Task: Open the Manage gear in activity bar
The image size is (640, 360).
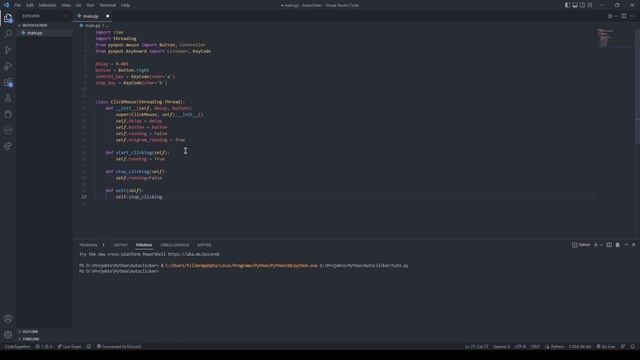Action: pyautogui.click(x=8, y=335)
